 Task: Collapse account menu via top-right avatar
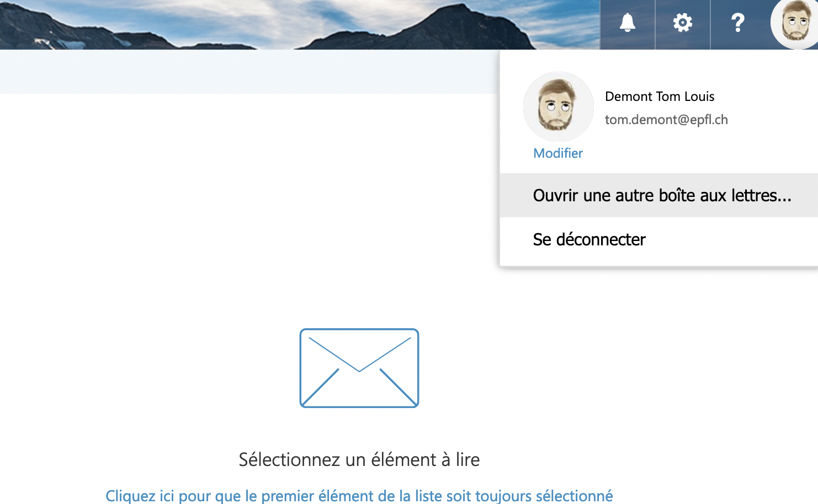click(x=795, y=23)
